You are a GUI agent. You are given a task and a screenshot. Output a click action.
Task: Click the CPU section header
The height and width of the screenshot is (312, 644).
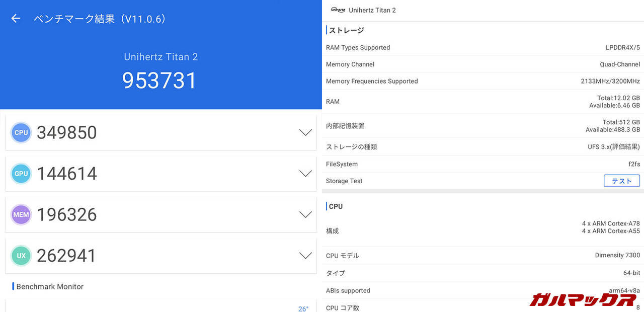336,206
